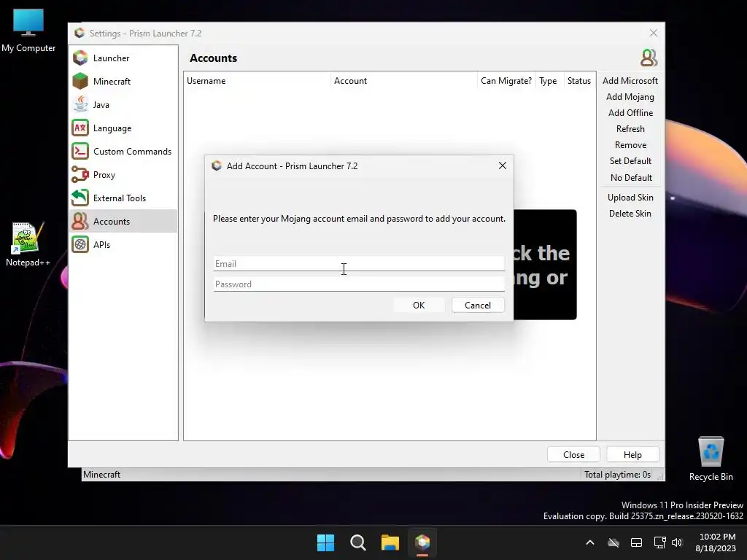Click Set Default account button
The image size is (747, 560).
click(630, 161)
